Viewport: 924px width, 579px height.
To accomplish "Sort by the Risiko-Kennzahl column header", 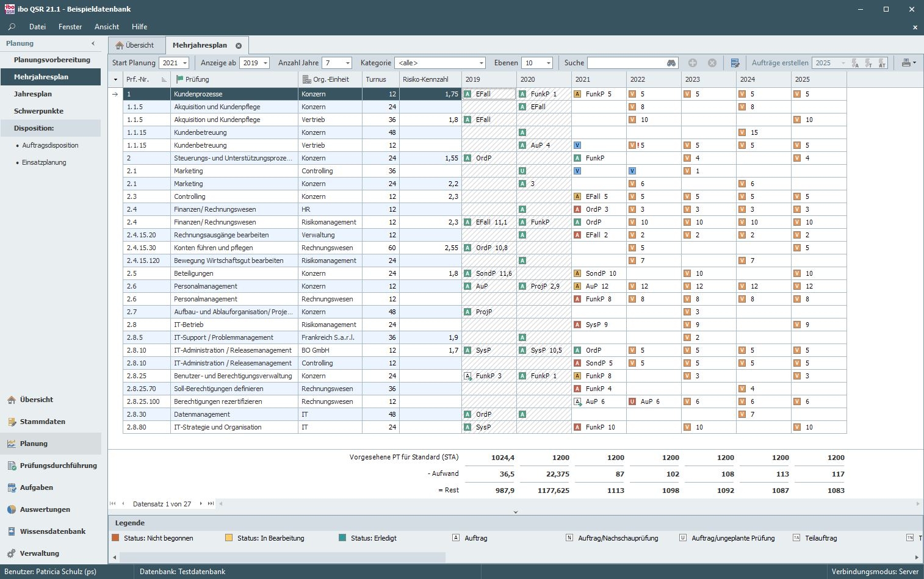I will 430,79.
